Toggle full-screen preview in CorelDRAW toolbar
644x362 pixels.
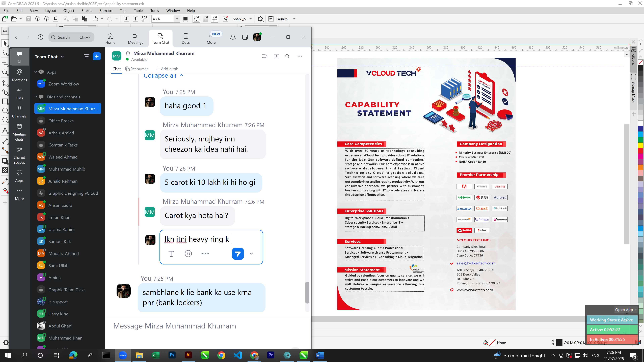[185, 19]
